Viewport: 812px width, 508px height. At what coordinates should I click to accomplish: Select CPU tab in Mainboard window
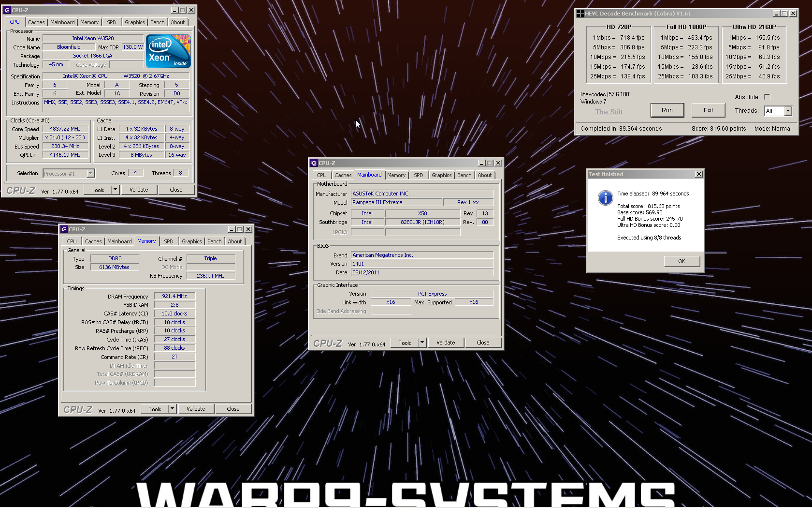pyautogui.click(x=322, y=175)
